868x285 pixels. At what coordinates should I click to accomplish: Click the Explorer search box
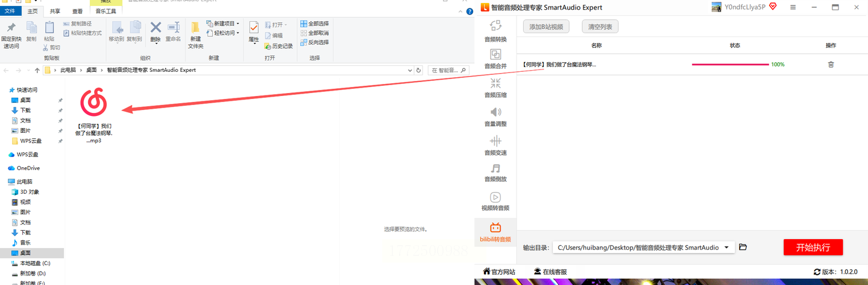tap(448, 70)
